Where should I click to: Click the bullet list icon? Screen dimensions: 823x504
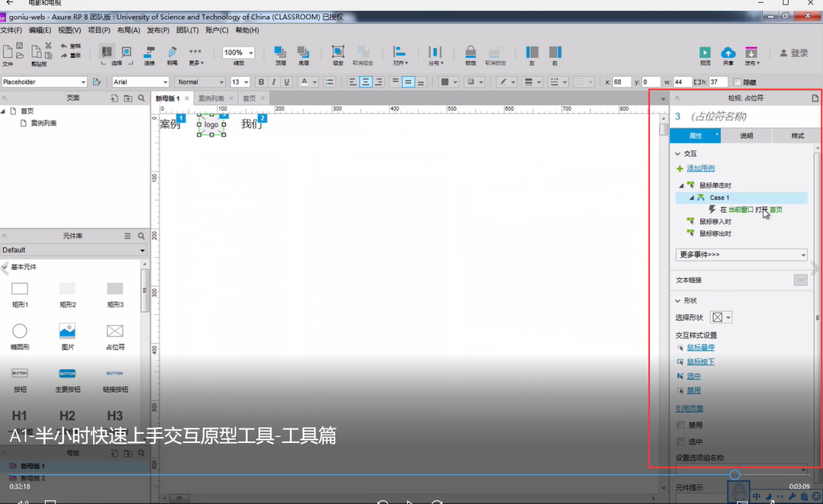click(330, 82)
